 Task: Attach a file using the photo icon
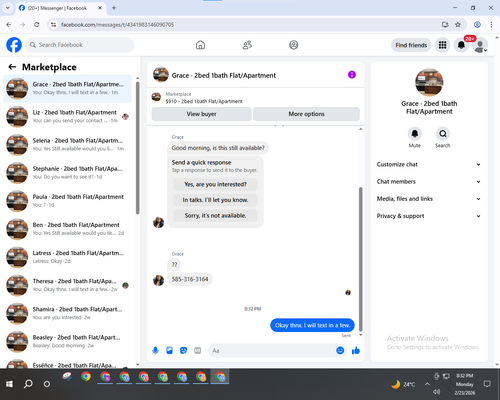tap(169, 350)
